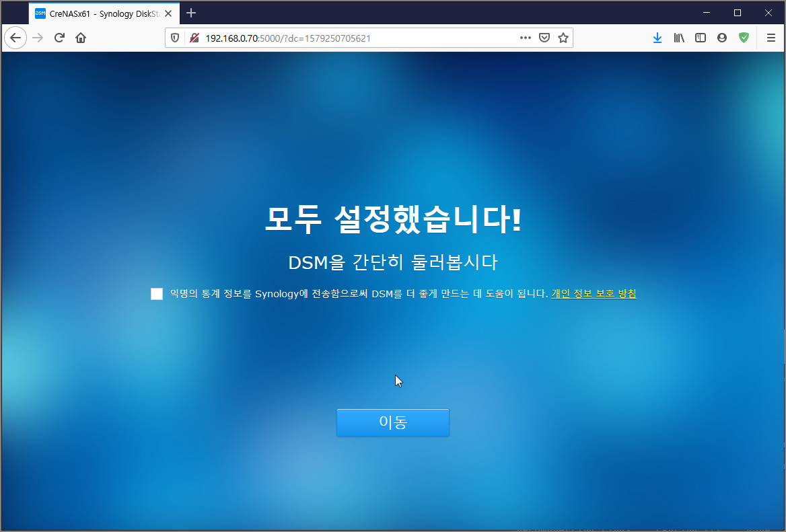Open the 개인 정보 보호 방침 link

pyautogui.click(x=594, y=294)
